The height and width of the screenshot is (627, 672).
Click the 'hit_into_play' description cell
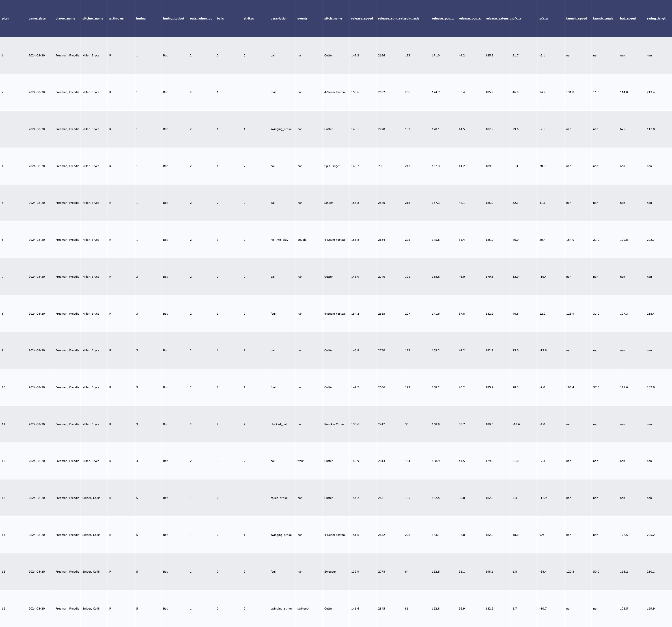(x=279, y=240)
